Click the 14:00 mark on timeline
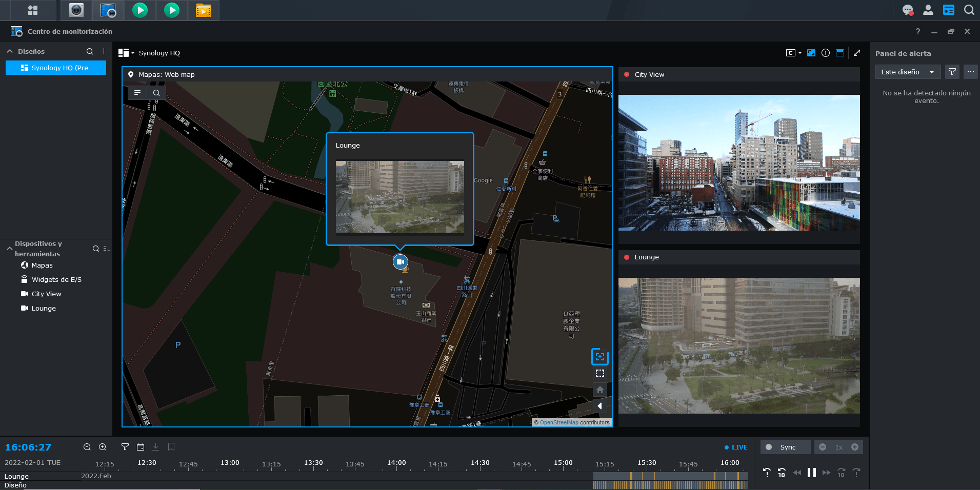 point(396,463)
